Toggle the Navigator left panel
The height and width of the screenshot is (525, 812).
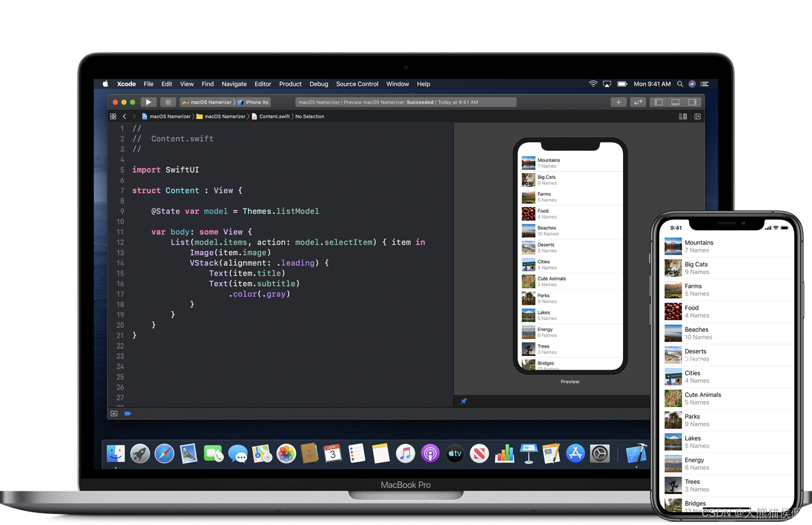coord(659,102)
